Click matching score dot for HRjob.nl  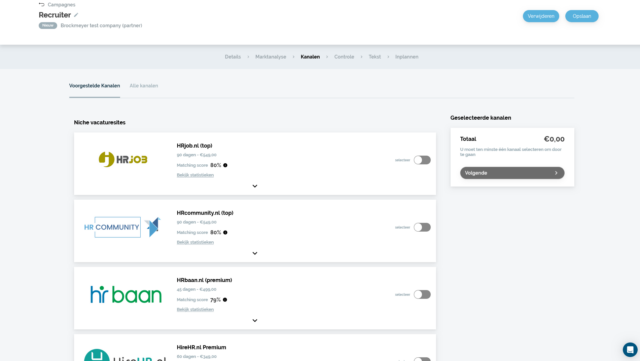coord(225,165)
